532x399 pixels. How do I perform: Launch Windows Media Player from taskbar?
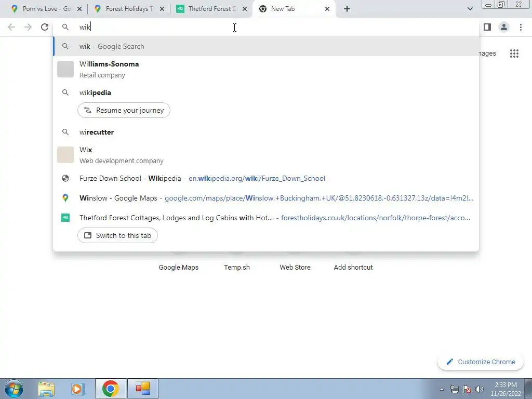(78, 389)
